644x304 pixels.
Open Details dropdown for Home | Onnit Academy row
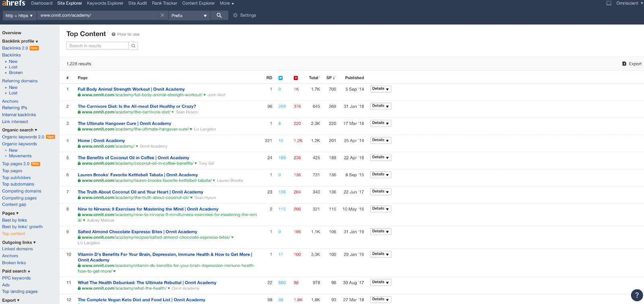coord(381,140)
